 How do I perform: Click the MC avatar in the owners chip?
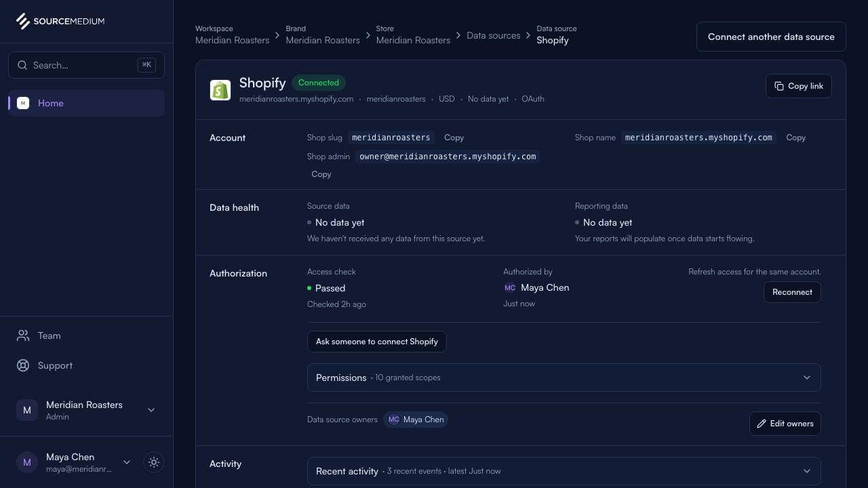393,420
